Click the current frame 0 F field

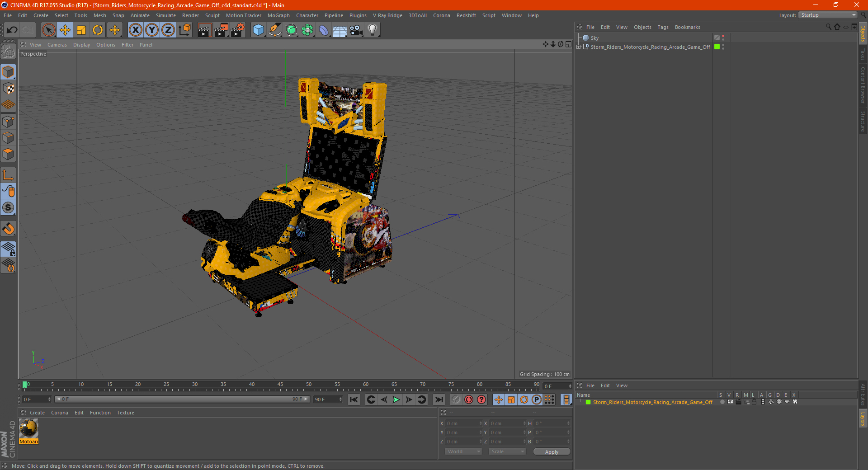pyautogui.click(x=37, y=399)
